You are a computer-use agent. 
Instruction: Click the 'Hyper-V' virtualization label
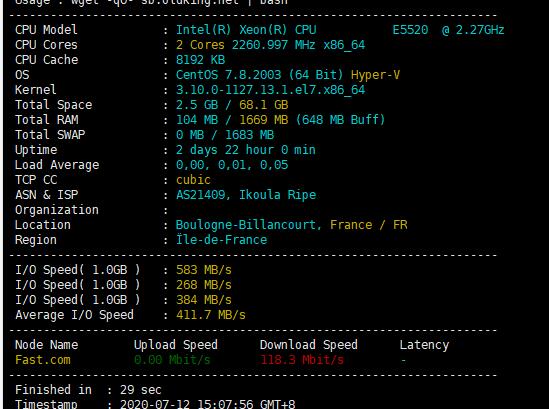point(375,75)
